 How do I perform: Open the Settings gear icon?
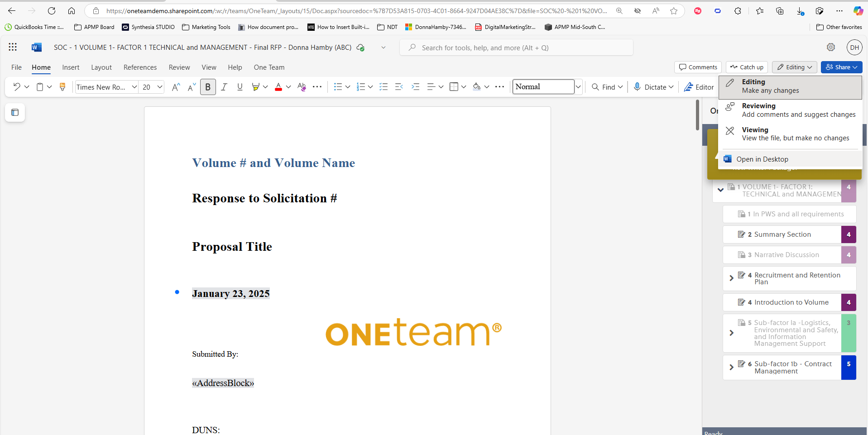point(831,47)
